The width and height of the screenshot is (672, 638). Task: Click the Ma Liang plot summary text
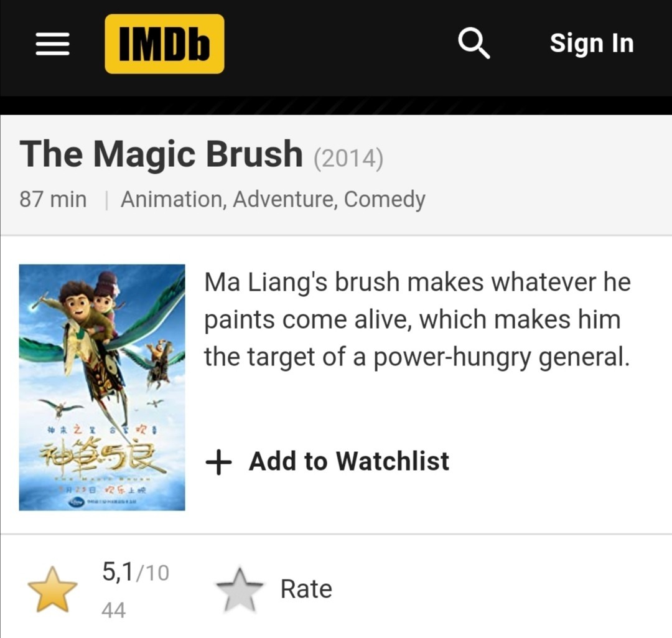coord(417,320)
